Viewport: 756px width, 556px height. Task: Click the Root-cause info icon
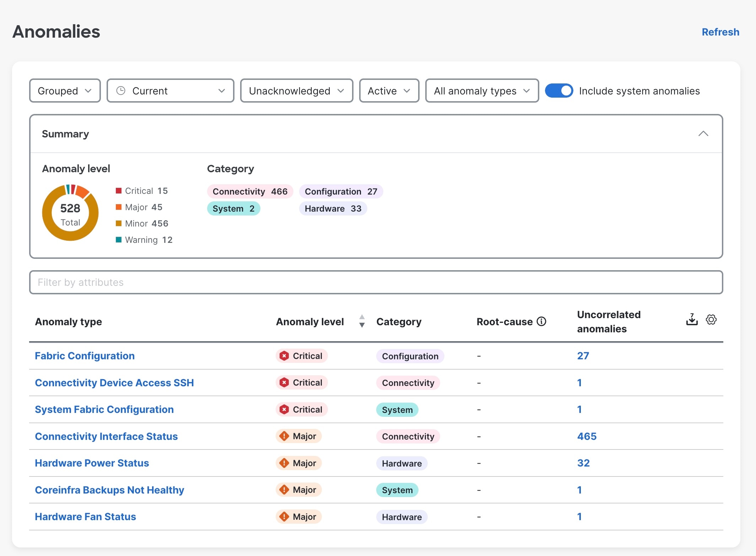(541, 321)
